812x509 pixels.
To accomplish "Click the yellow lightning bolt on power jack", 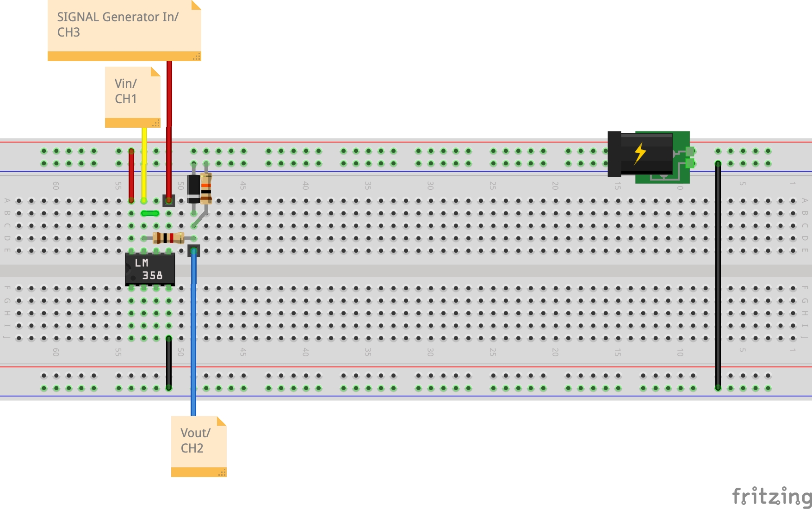I will pyautogui.click(x=640, y=153).
